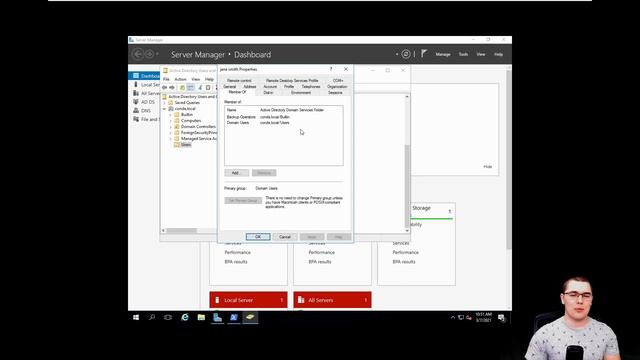Open the Tools menu in Server Manager

coord(463,54)
